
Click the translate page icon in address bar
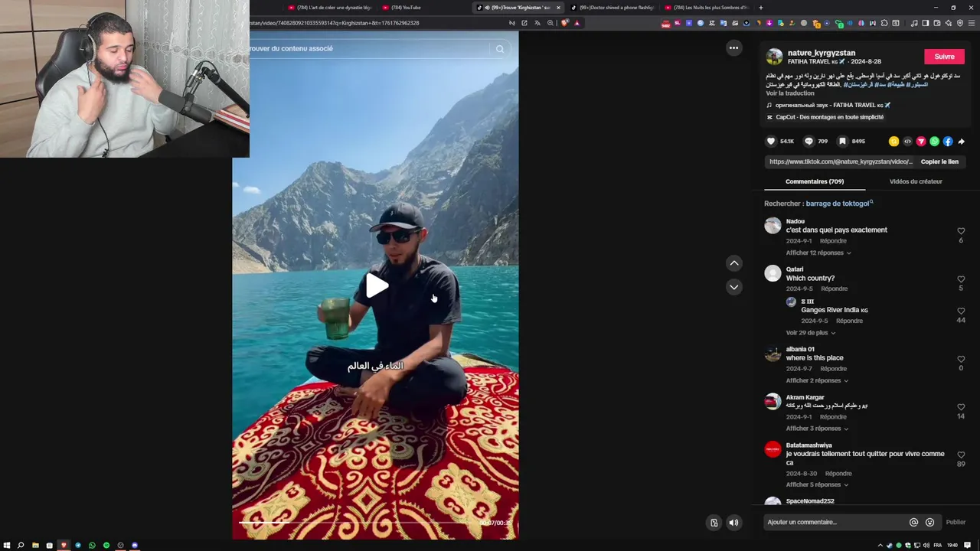click(x=537, y=23)
